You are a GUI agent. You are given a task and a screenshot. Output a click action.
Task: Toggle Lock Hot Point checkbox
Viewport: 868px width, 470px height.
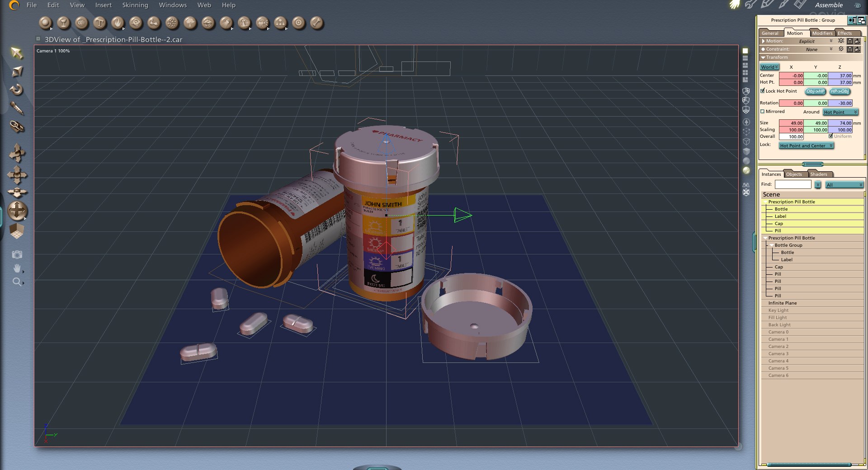click(763, 91)
